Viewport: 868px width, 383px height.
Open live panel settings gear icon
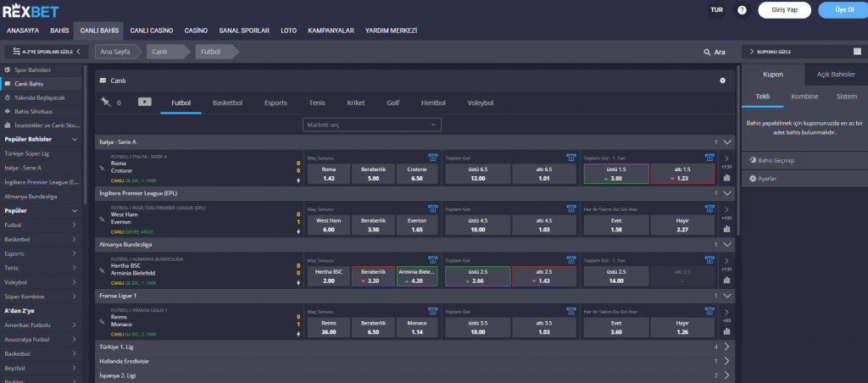(x=722, y=80)
